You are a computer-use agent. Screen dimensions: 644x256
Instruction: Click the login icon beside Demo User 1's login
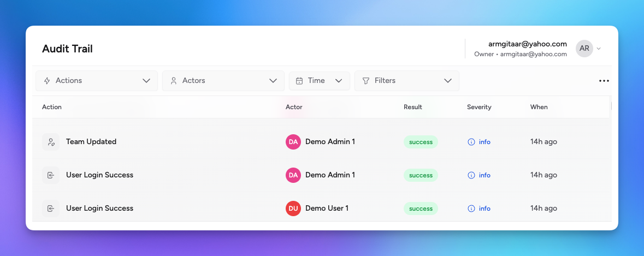(51, 209)
